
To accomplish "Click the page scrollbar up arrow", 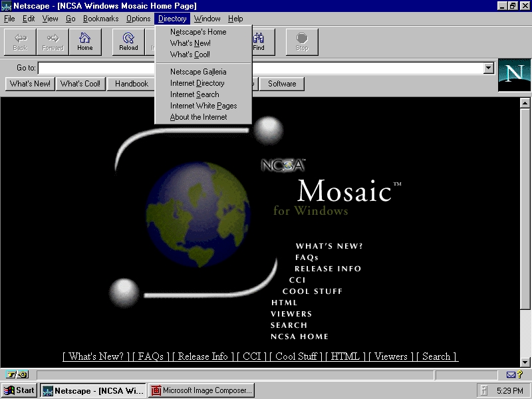I will 525,103.
